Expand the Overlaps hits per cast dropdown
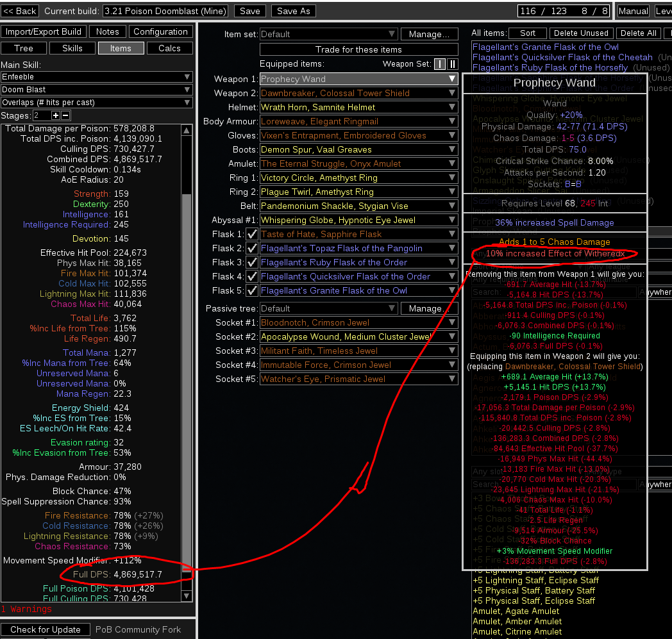 point(96,102)
